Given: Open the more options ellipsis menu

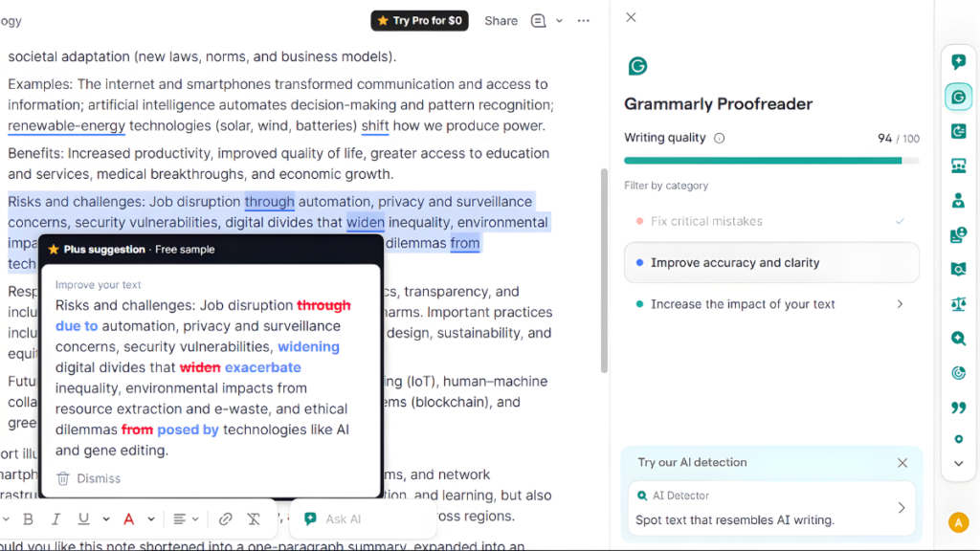Looking at the screenshot, I should click(583, 21).
